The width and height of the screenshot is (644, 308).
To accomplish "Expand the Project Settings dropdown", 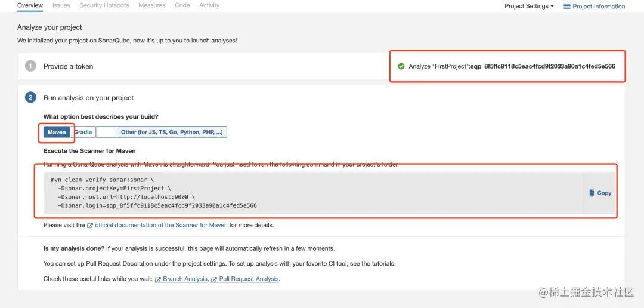I will 529,6.
